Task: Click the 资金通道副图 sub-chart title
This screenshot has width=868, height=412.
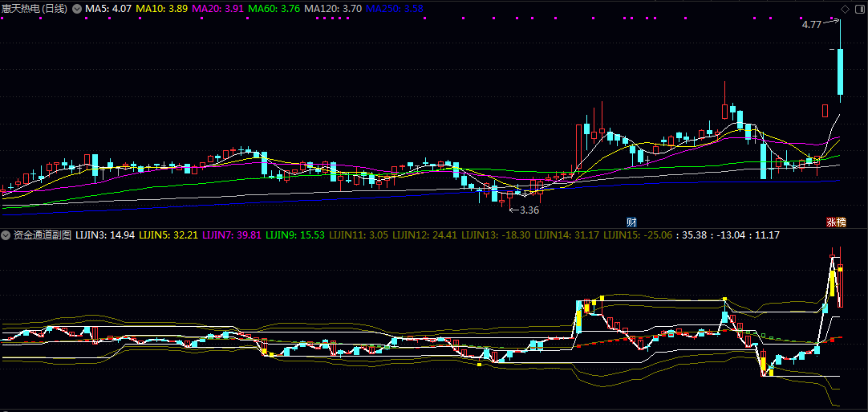Action: [42, 235]
